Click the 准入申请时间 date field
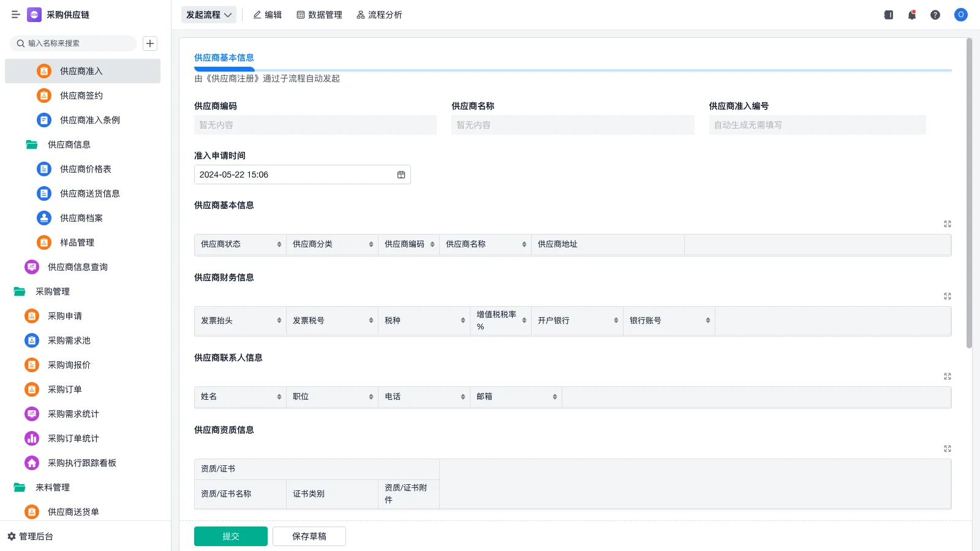980x551 pixels. [x=303, y=174]
